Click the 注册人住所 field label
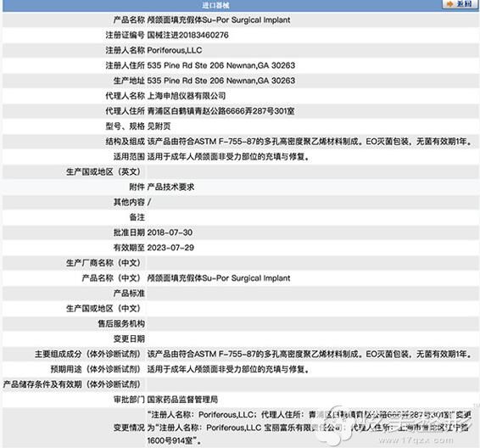The height and width of the screenshot is (448, 480). [x=125, y=65]
